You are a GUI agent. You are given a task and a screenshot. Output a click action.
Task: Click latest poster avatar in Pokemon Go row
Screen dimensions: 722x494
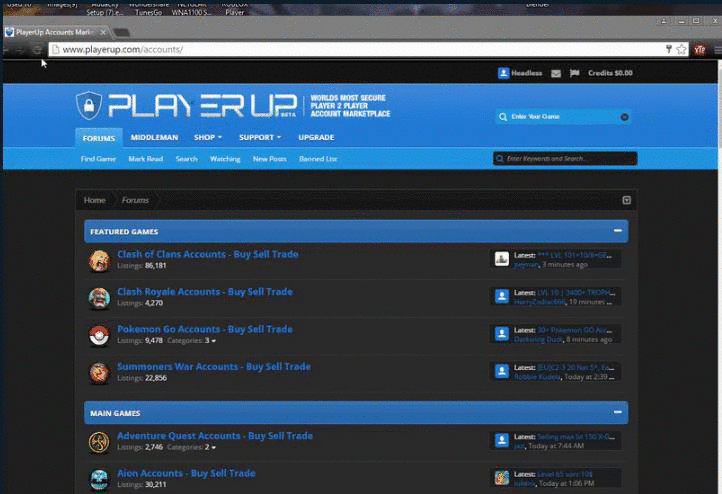point(501,333)
